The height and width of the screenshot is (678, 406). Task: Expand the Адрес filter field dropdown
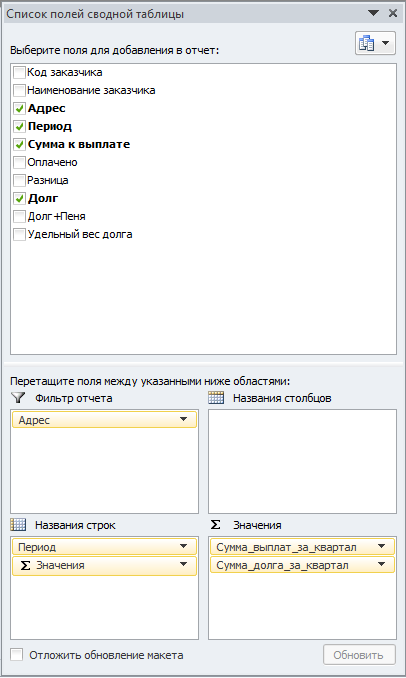(183, 419)
